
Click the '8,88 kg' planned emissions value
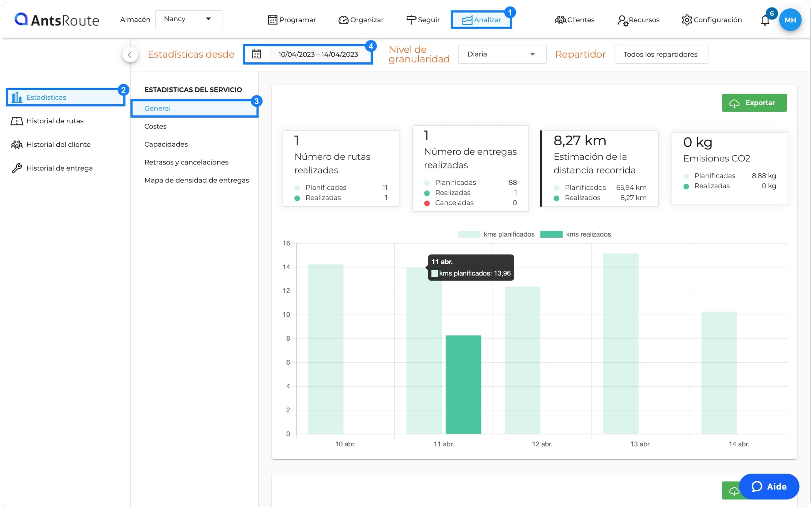click(764, 176)
